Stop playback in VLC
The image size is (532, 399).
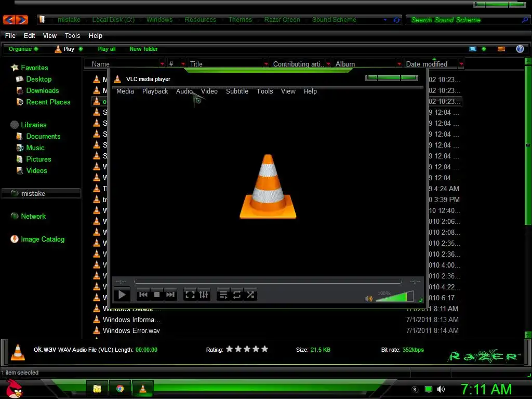(157, 295)
